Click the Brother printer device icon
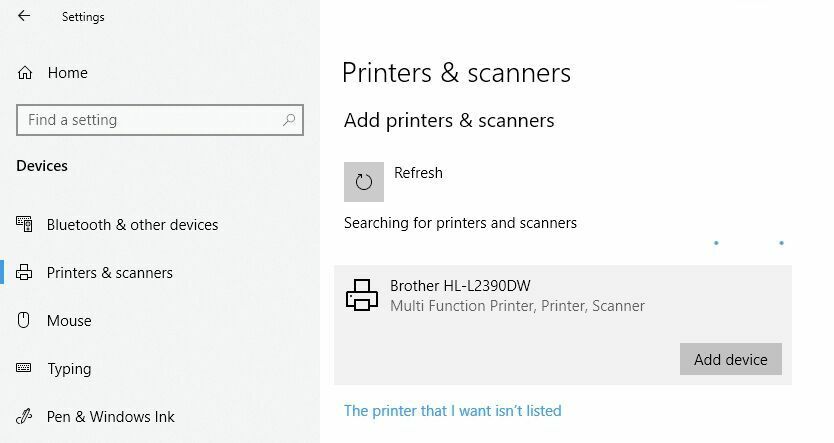The image size is (834, 443). [362, 295]
